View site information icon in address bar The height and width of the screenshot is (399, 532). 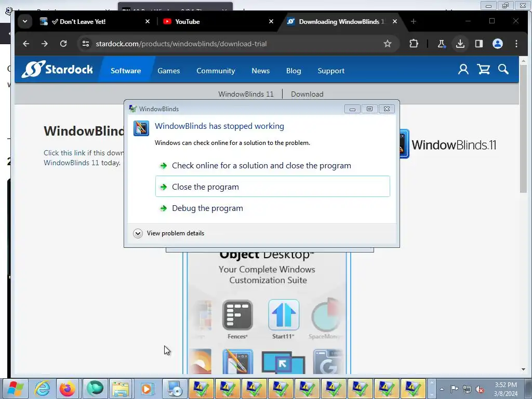click(86, 44)
